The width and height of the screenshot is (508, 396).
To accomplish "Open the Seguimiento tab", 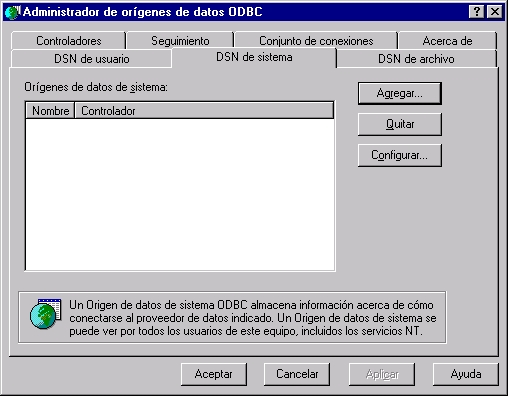I will click(x=180, y=41).
